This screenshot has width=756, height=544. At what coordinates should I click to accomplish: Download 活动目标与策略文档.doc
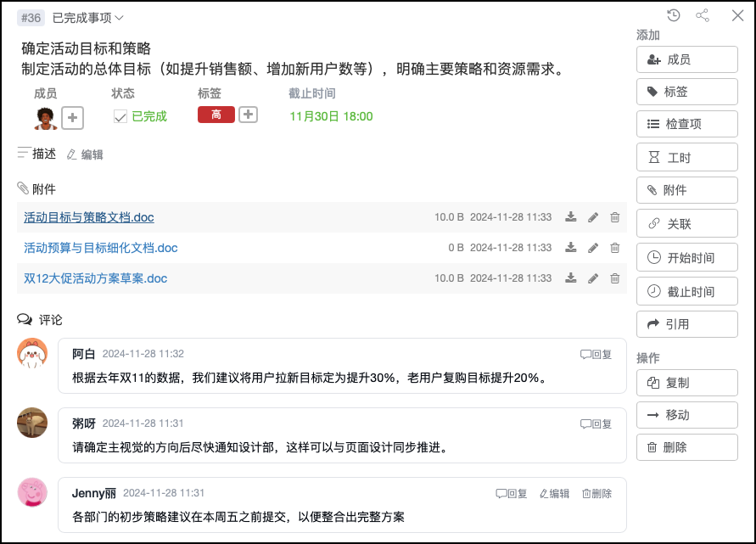571,217
